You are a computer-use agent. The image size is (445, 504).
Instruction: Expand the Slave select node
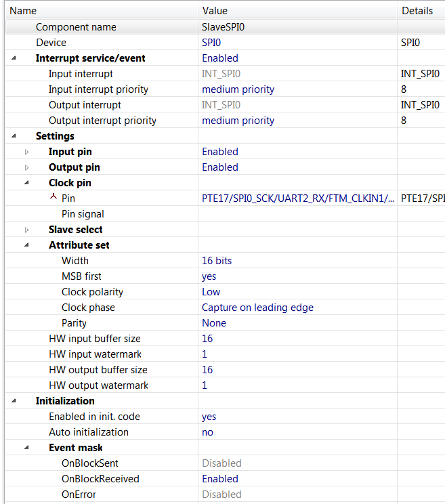tap(27, 230)
